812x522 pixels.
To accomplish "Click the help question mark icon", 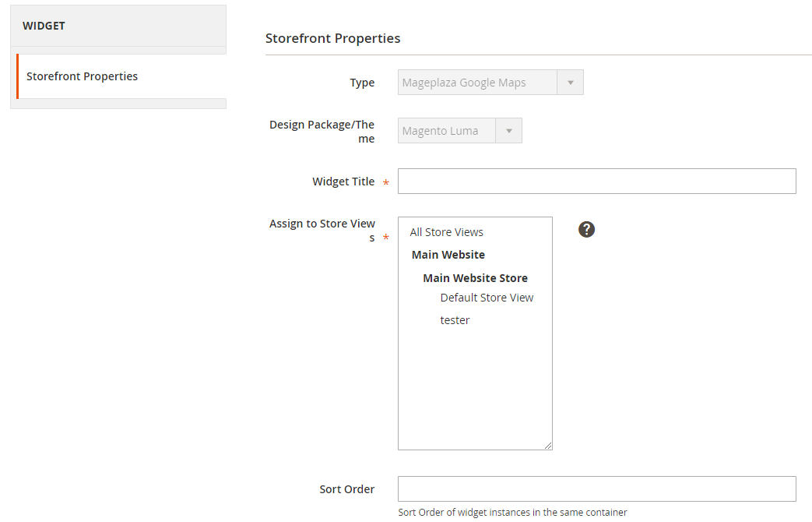I will point(587,229).
